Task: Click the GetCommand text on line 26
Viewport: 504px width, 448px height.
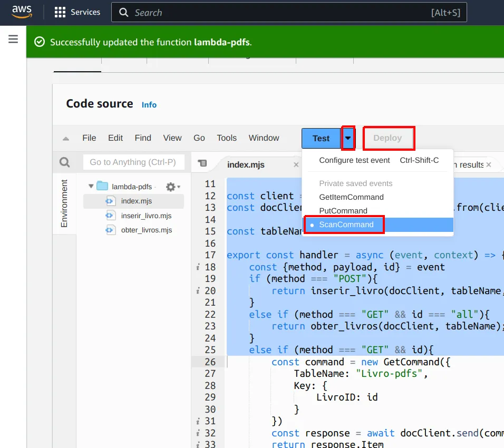Action: pyautogui.click(x=411, y=362)
